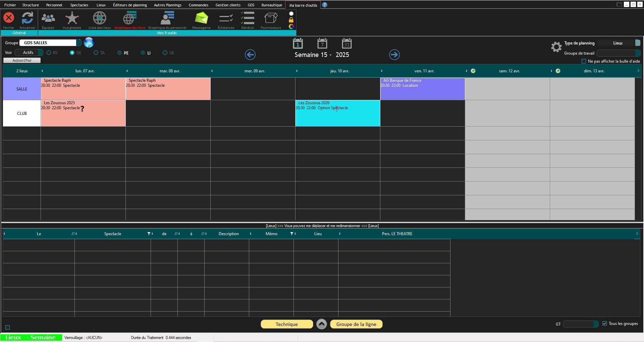Screen dimensions: 644x342
Task: Select the TA radio button
Action: [96, 53]
